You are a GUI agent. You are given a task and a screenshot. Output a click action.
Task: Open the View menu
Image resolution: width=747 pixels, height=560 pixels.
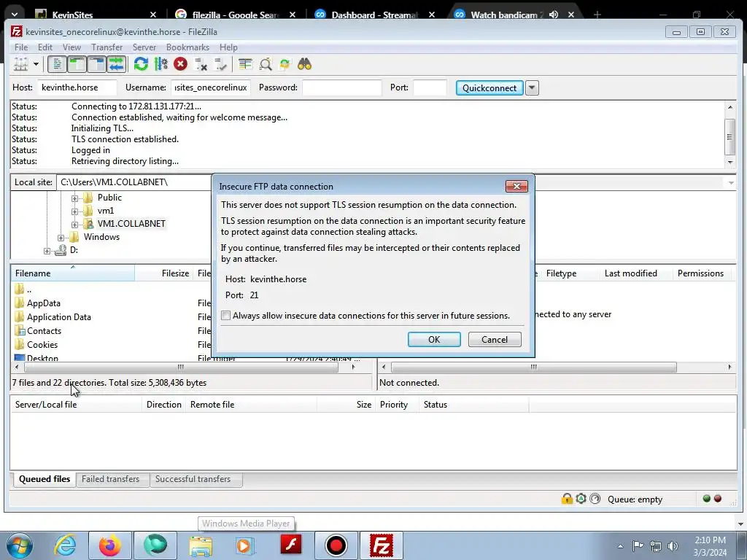point(71,47)
